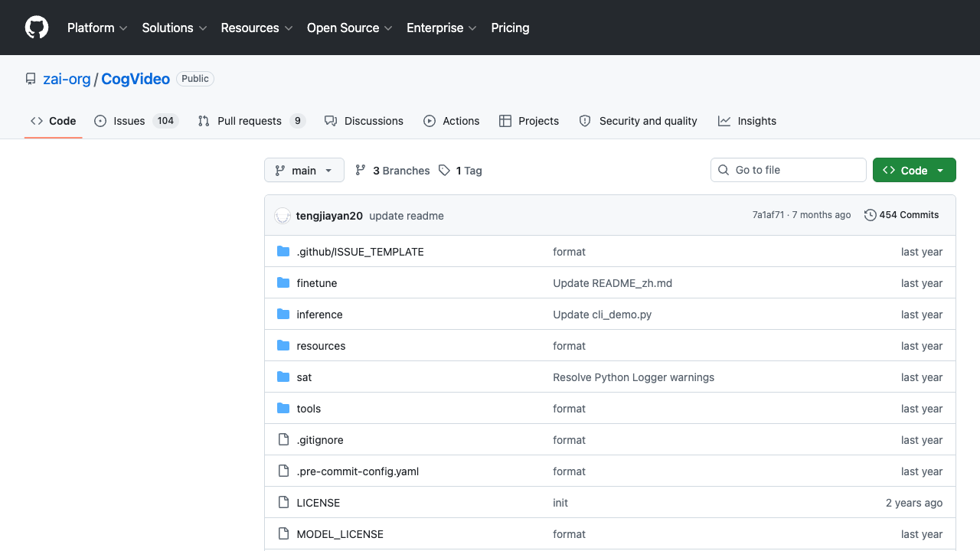Image resolution: width=980 pixels, height=551 pixels.
Task: Open the Resources dropdown
Action: coord(256,28)
